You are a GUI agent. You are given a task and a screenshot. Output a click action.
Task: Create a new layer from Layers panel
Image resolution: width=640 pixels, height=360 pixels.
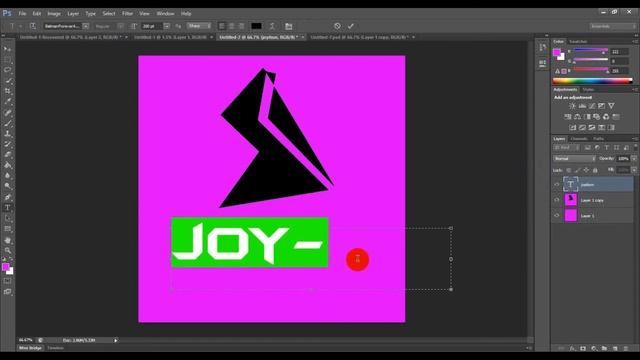click(x=615, y=349)
